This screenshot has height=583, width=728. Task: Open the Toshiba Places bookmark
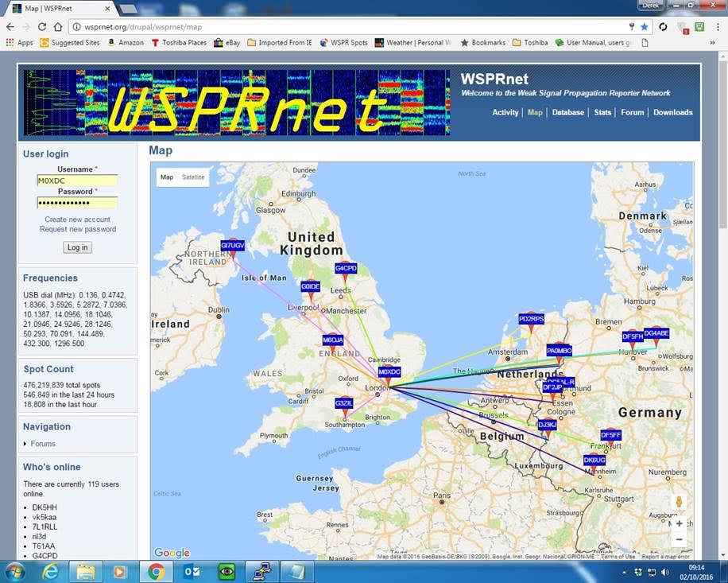[179, 43]
